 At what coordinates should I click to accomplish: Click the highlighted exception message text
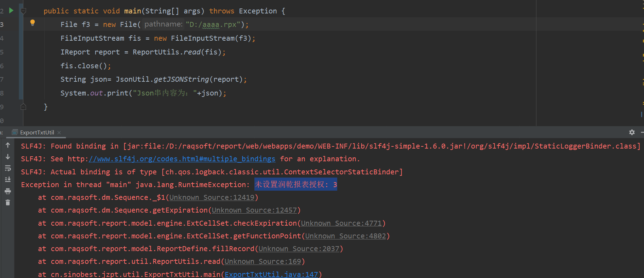(295, 185)
